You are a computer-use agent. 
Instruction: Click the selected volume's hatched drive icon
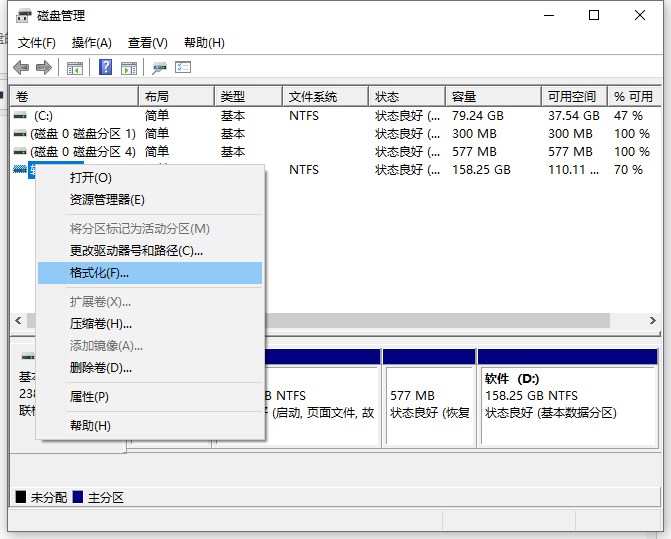[x=20, y=169]
